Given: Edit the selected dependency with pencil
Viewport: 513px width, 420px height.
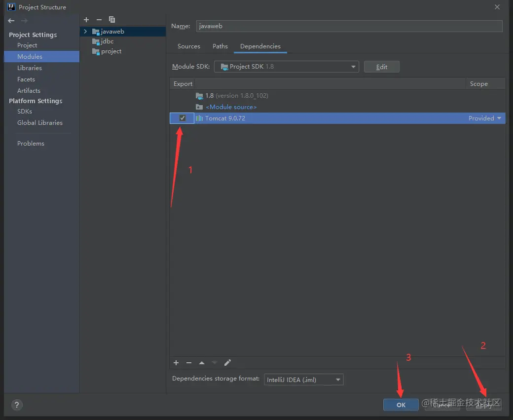Looking at the screenshot, I should click(x=227, y=363).
